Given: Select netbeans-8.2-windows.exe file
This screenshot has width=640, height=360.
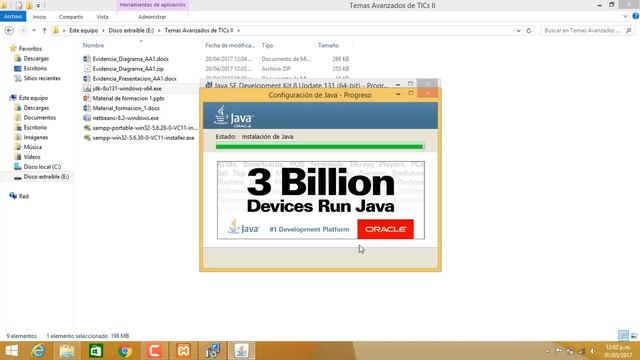Looking at the screenshot, I should tap(126, 118).
